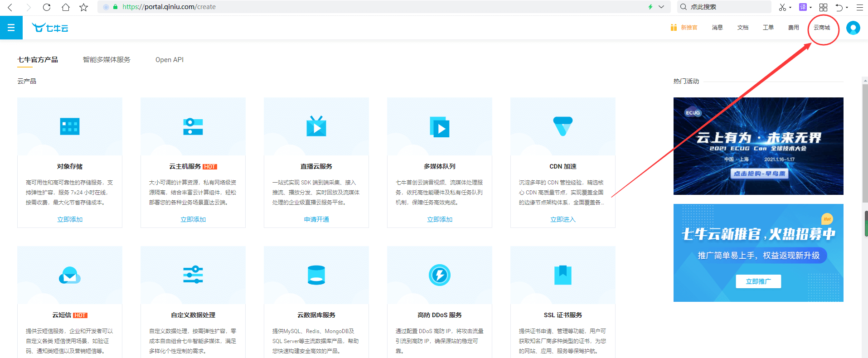This screenshot has width=868, height=358.
Task: Open 消息 in top navigation
Action: click(717, 28)
